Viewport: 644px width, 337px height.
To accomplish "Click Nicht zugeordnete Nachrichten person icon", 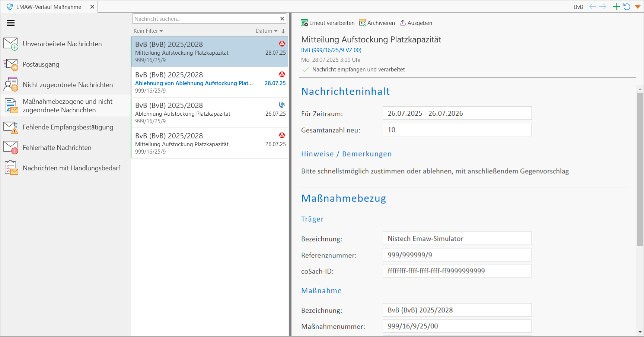I will tap(11, 84).
